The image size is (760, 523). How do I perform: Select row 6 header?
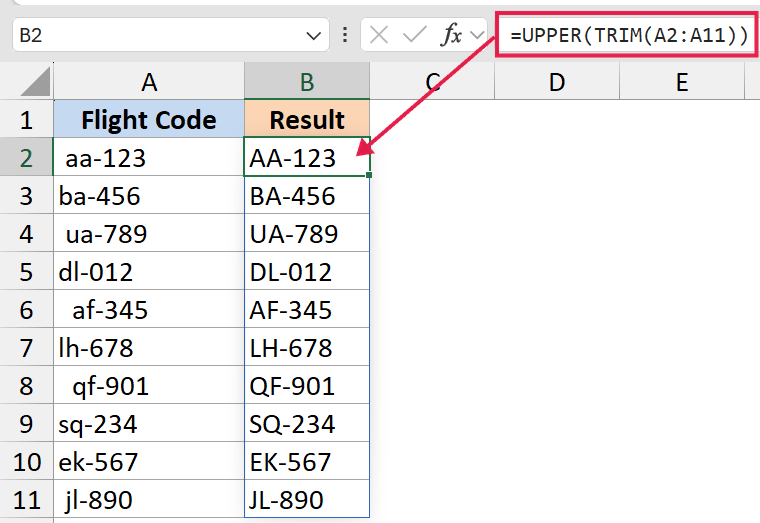coord(26,309)
